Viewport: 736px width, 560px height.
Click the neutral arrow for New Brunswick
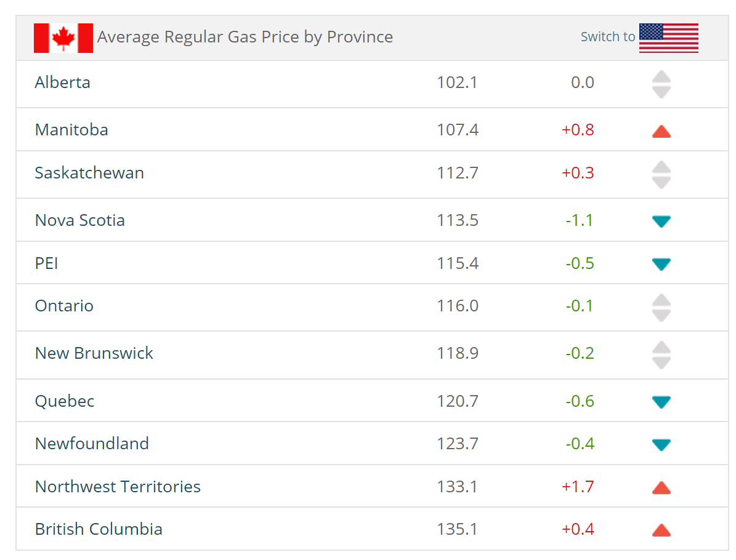661,354
